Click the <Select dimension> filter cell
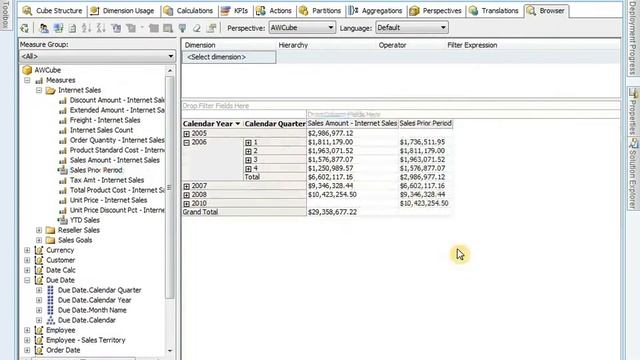This screenshot has height=360, width=640. tap(229, 57)
